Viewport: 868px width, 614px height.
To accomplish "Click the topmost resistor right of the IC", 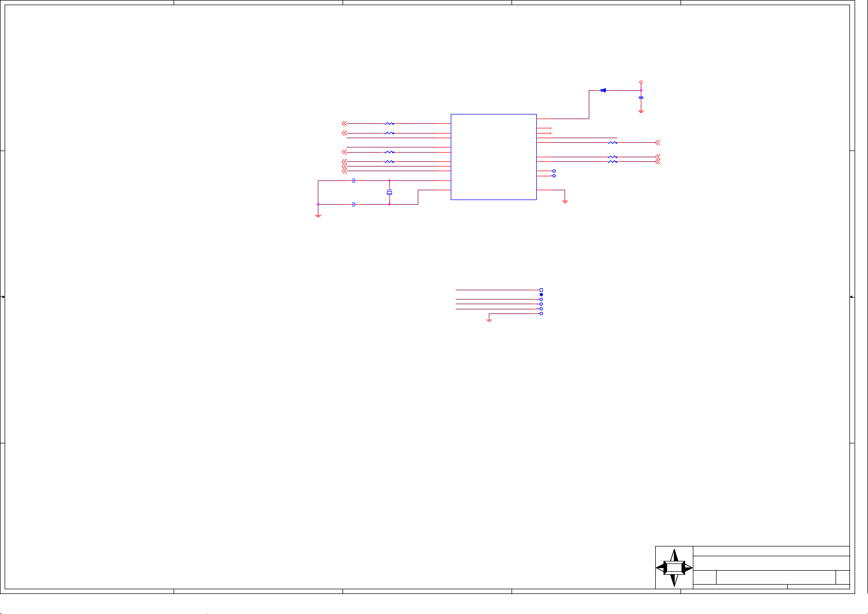I will point(612,142).
